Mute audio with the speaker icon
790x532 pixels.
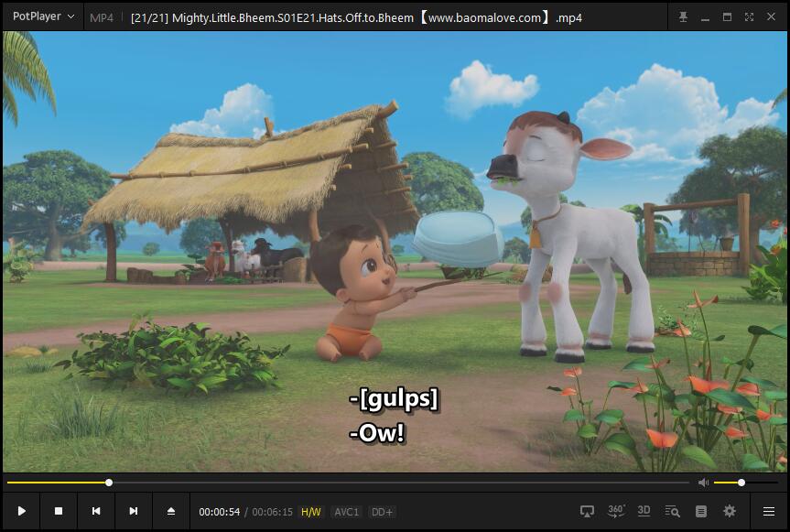(703, 483)
